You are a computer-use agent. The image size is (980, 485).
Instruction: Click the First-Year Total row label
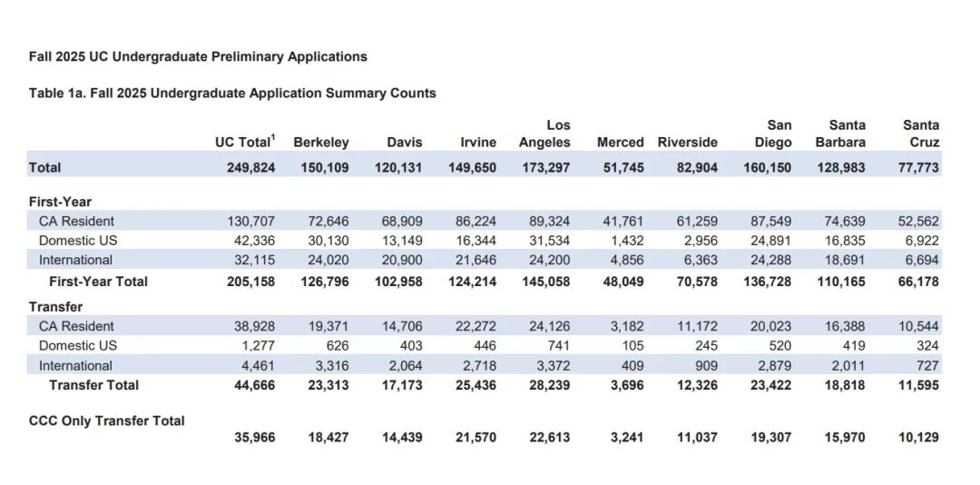(98, 282)
